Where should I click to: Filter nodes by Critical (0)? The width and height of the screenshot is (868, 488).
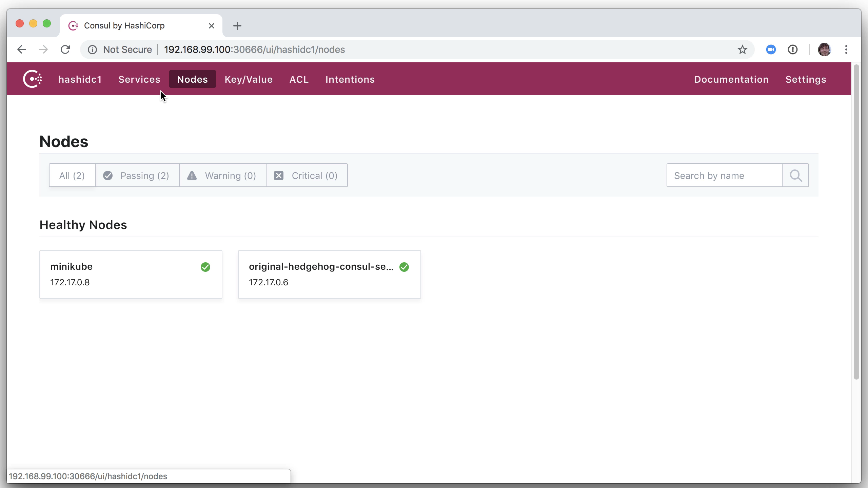pyautogui.click(x=307, y=176)
